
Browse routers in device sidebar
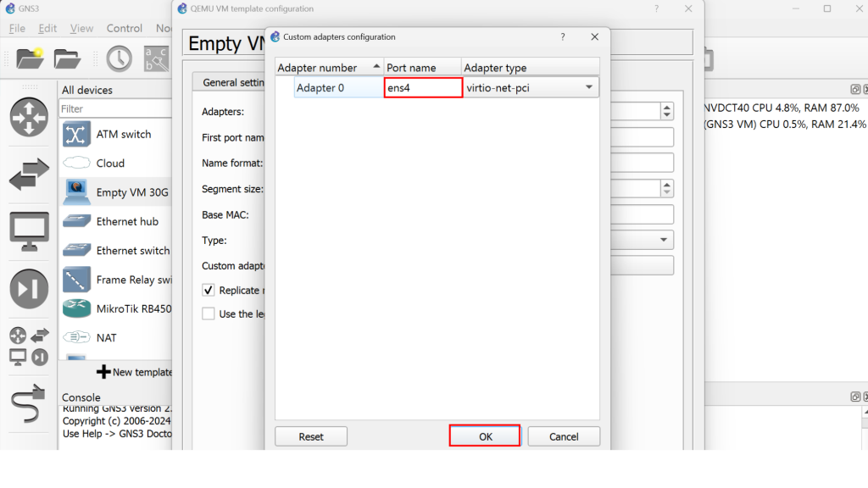(29, 117)
